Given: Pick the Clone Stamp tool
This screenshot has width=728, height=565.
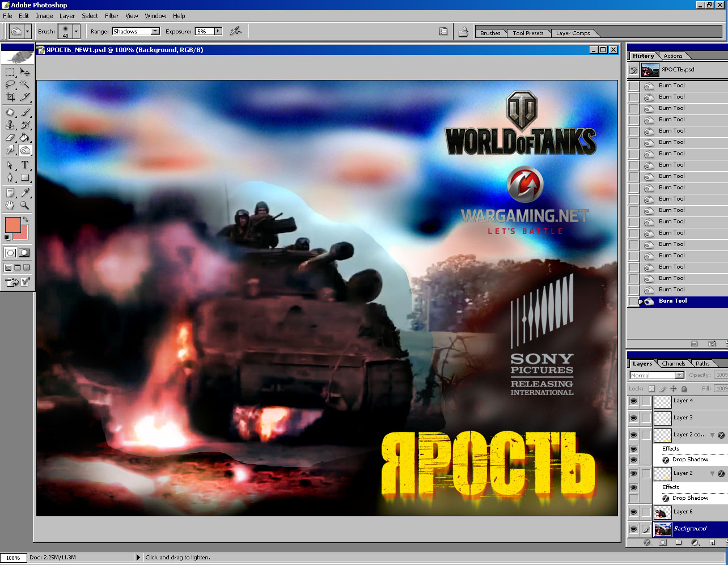Looking at the screenshot, I should (x=10, y=125).
